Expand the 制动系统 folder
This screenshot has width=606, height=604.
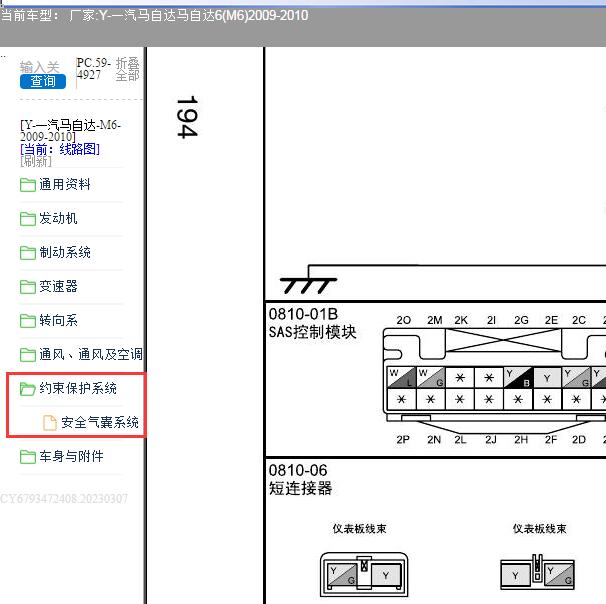pyautogui.click(x=65, y=253)
